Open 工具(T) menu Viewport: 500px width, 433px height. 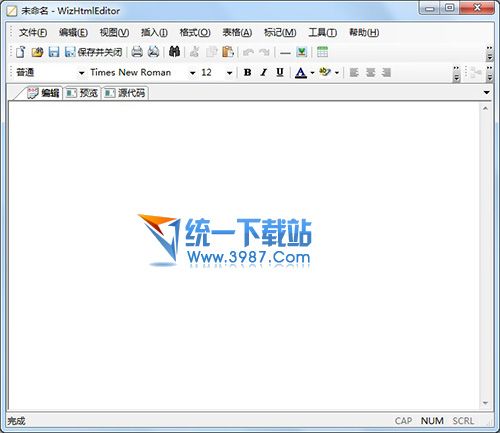(322, 32)
